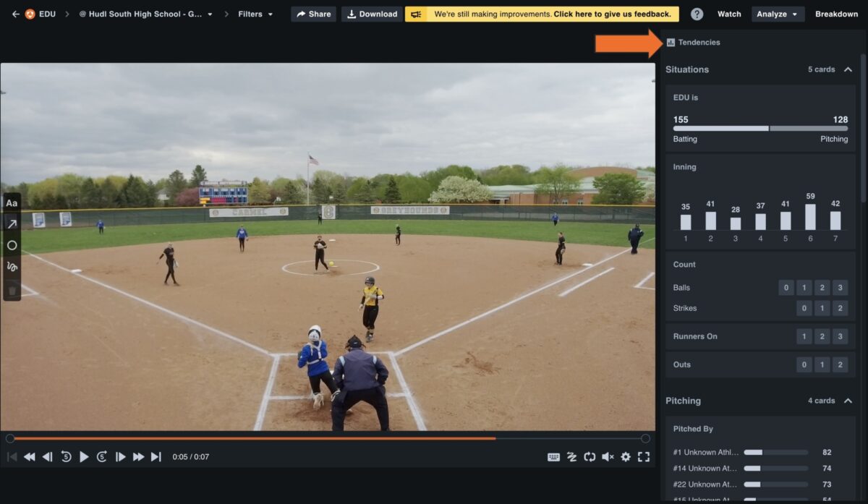Select the circle annotation tool

click(12, 245)
